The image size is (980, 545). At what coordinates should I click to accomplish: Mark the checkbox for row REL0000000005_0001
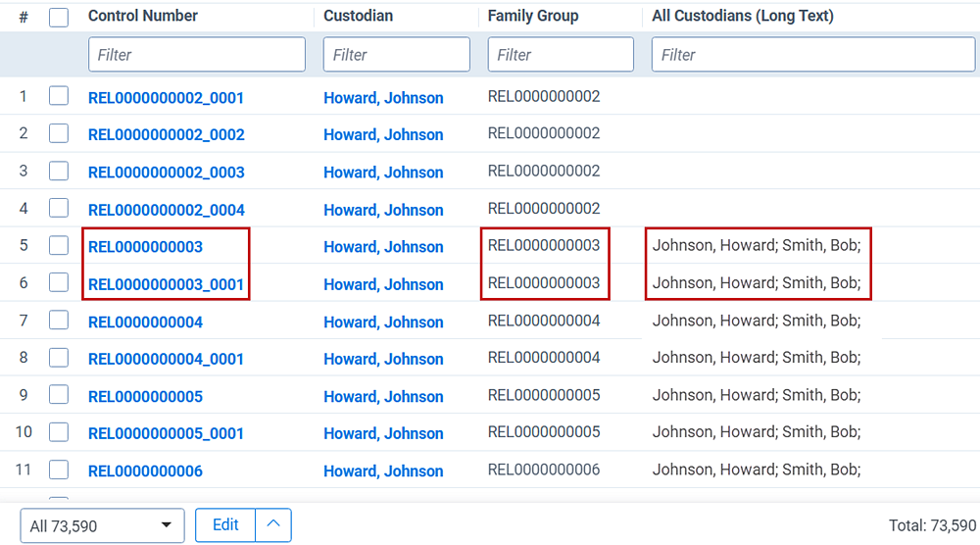pos(59,432)
